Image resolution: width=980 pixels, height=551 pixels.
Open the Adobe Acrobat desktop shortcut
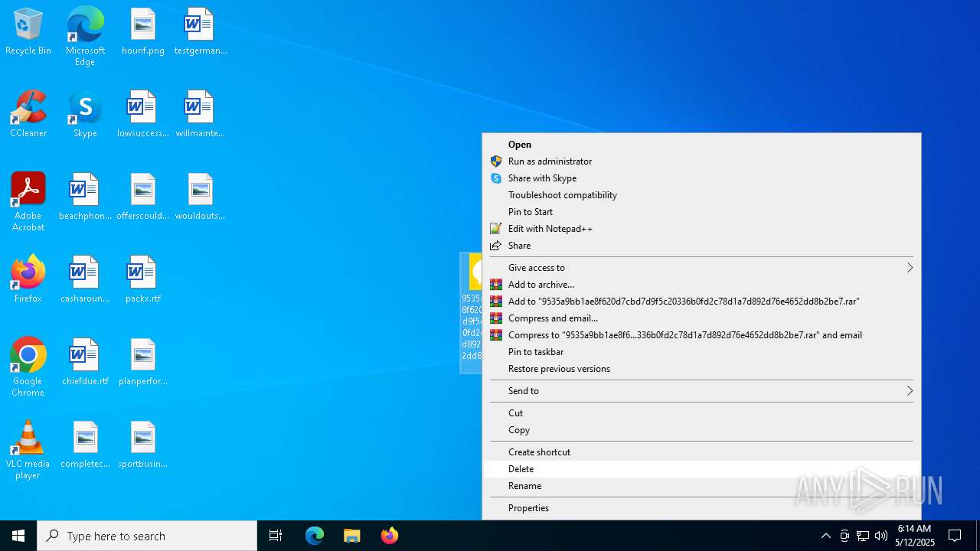point(28,202)
